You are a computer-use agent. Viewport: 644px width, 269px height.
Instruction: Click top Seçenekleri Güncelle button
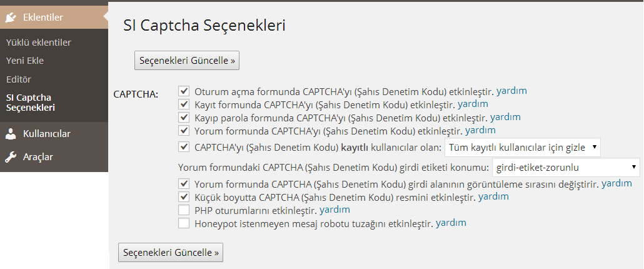[187, 61]
